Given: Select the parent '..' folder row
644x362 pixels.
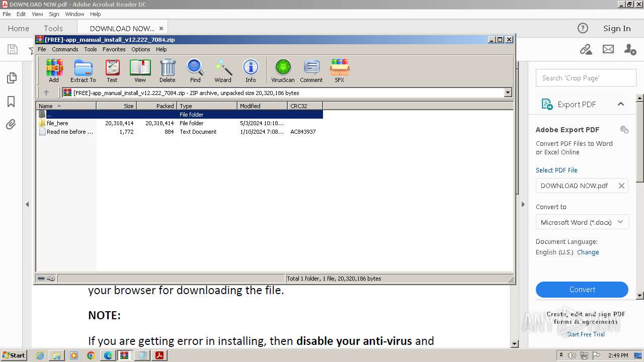Looking at the screenshot, I should point(180,115).
